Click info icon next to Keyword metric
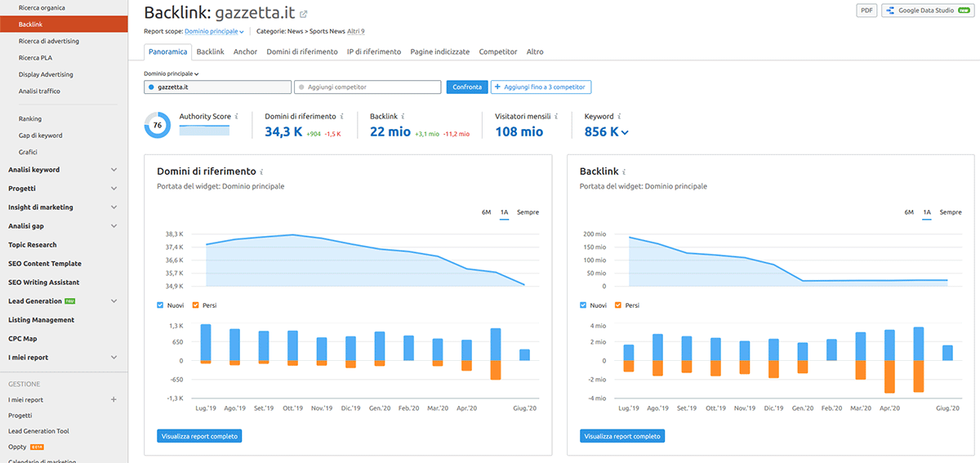The height and width of the screenshot is (463, 980). (620, 117)
